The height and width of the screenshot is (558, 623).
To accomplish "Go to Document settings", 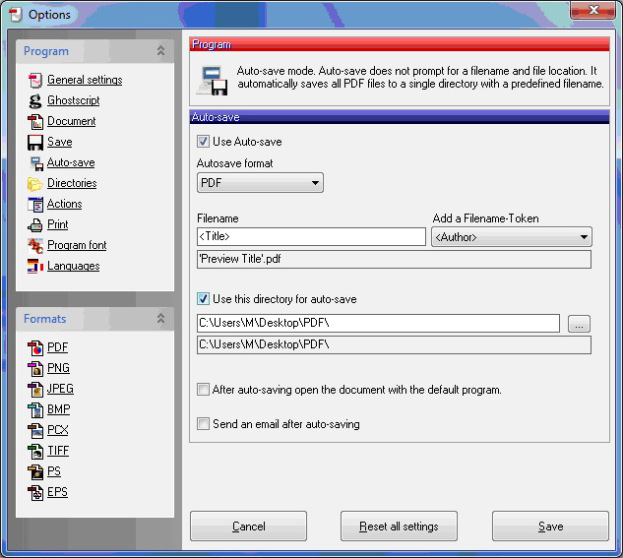I will pos(72,121).
